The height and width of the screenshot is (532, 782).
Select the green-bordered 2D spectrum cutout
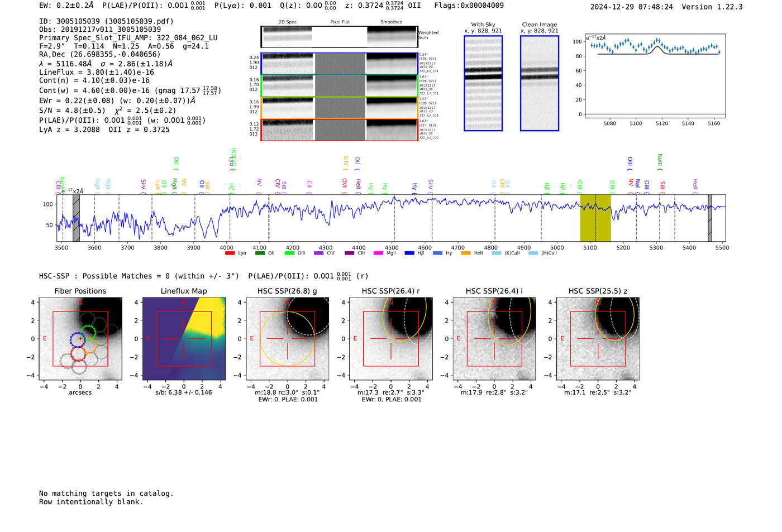pyautogui.click(x=339, y=86)
